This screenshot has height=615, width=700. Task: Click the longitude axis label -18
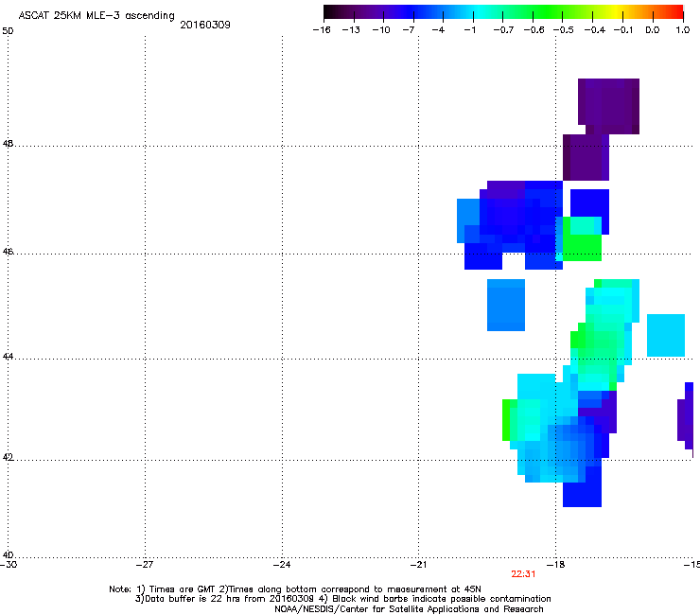click(555, 565)
